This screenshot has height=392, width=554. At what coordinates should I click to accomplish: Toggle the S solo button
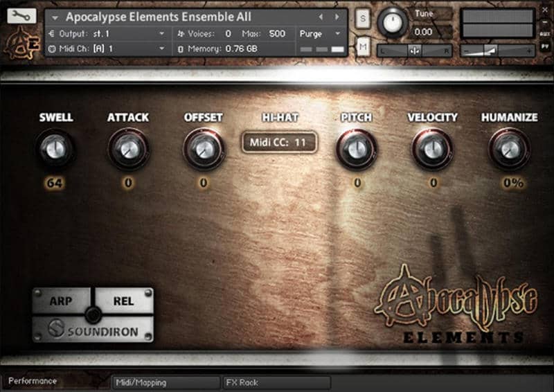[x=363, y=19]
